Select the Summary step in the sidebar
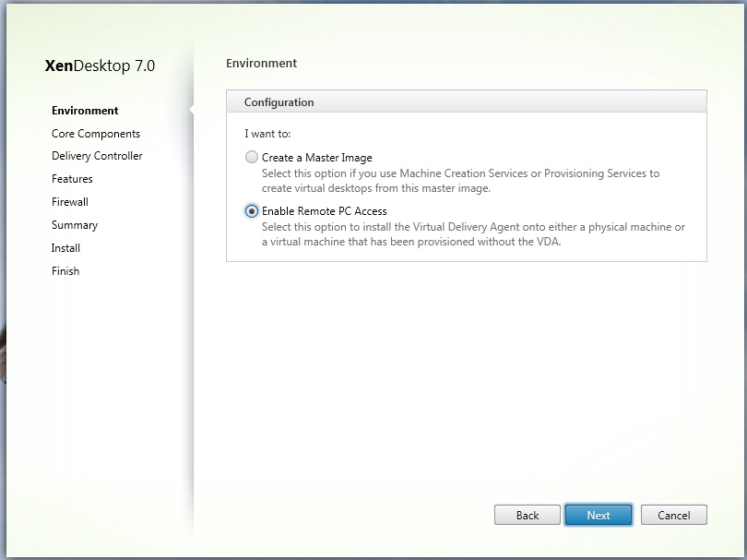 (x=75, y=225)
